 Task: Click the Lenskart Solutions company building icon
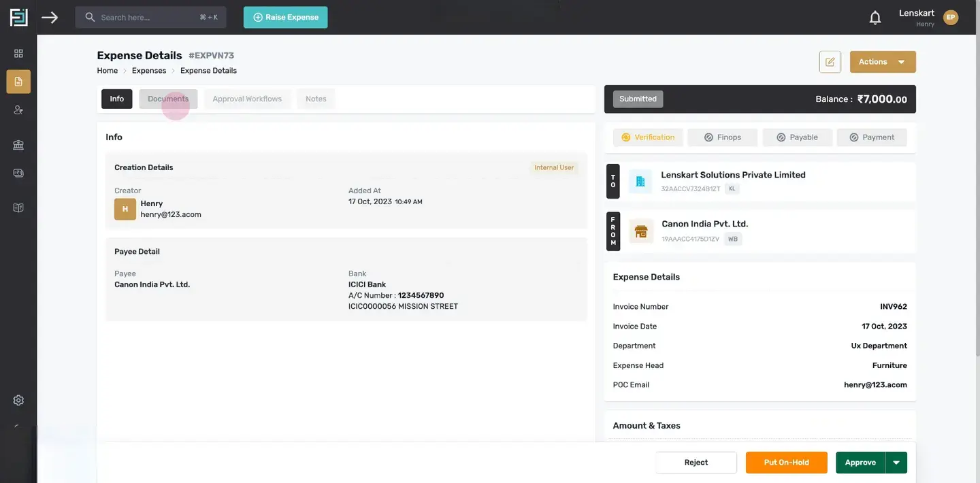pyautogui.click(x=640, y=182)
